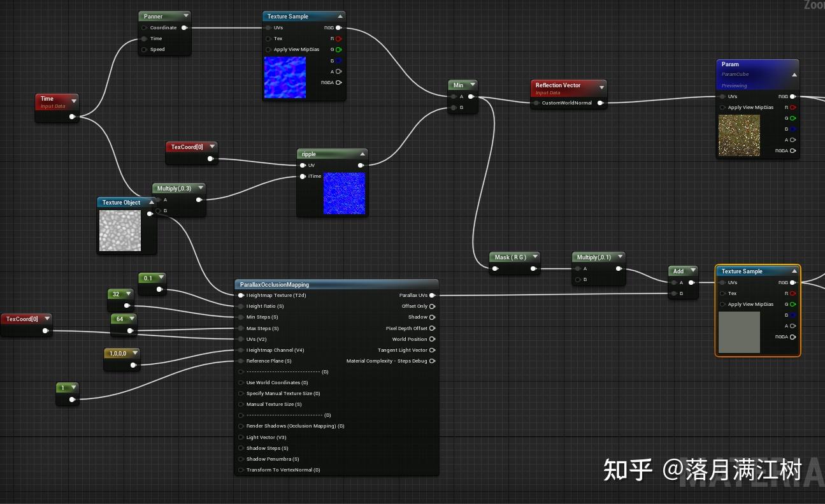
Task: Click the Panner Time input pin
Action: pos(145,38)
